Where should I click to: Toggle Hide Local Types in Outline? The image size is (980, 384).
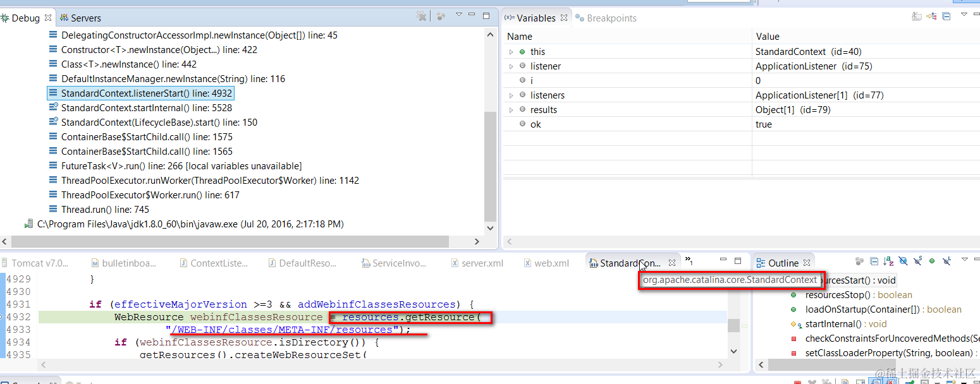tap(946, 261)
